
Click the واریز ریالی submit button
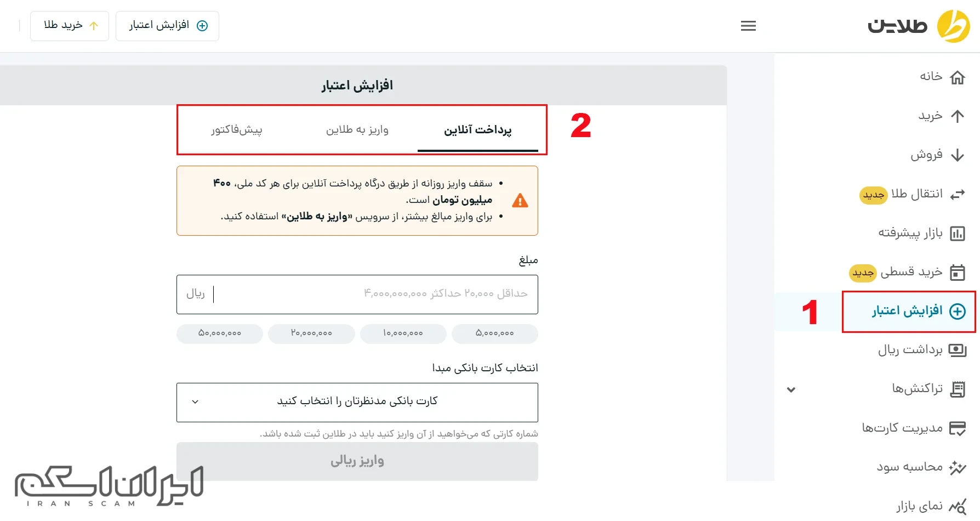357,461
